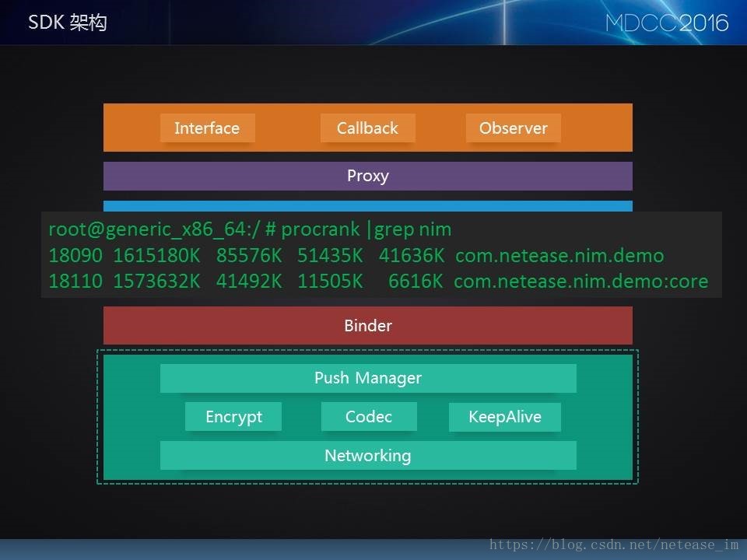Click the 'SDK 架构' slide title
Screen dimensions: 747x560
[x=68, y=23]
